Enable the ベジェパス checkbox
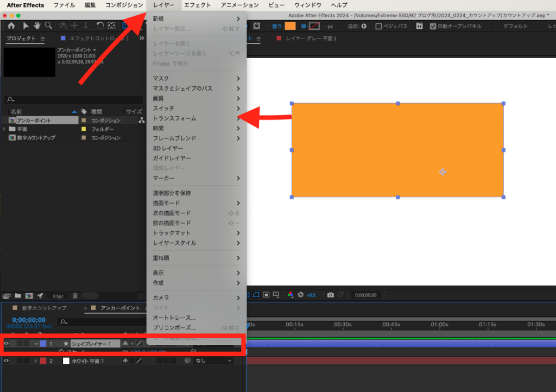 click(x=378, y=26)
